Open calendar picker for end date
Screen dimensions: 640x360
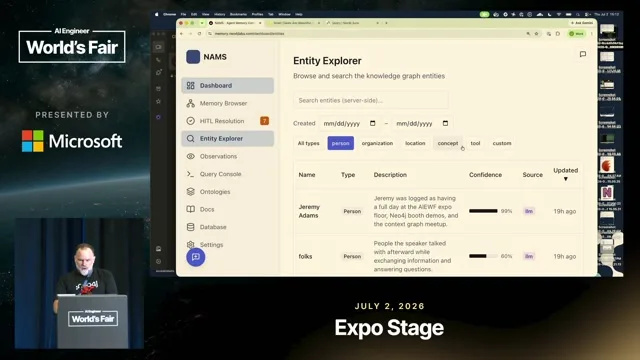coord(445,123)
